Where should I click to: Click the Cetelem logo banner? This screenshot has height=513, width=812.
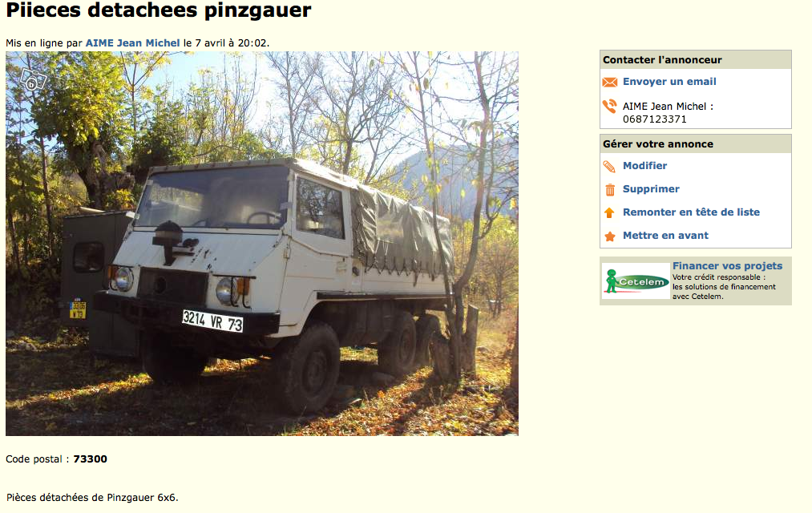click(636, 281)
